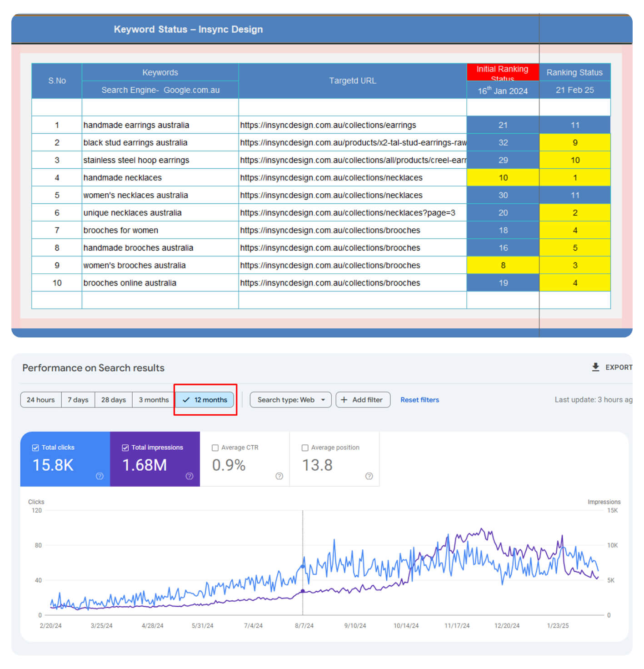Switch to the 28 days range
The image size is (644, 669).
pyautogui.click(x=113, y=400)
